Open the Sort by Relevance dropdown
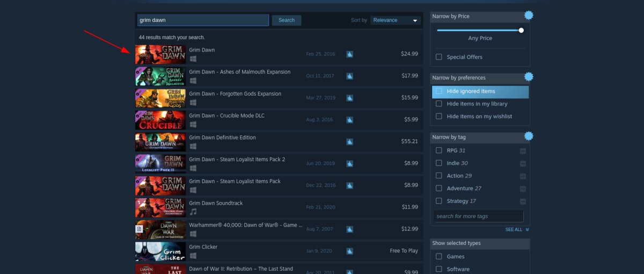Image resolution: width=644 pixels, height=274 pixels. (x=395, y=20)
